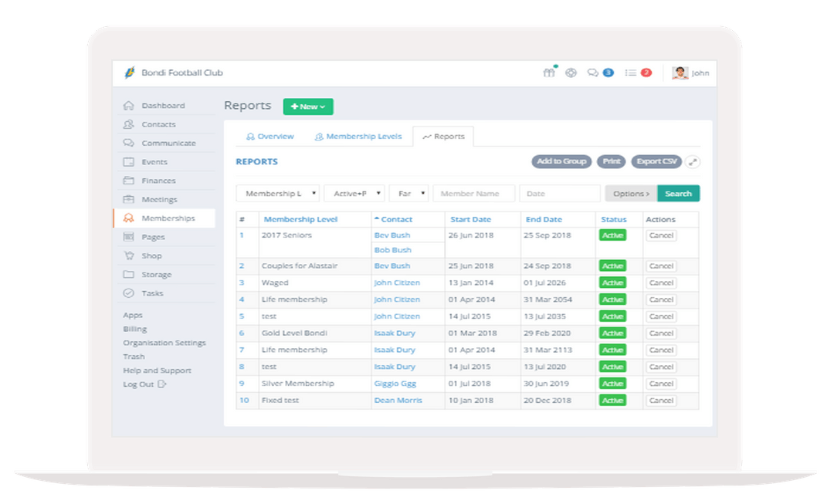Expand the Active+P status dropdown

coord(354,193)
